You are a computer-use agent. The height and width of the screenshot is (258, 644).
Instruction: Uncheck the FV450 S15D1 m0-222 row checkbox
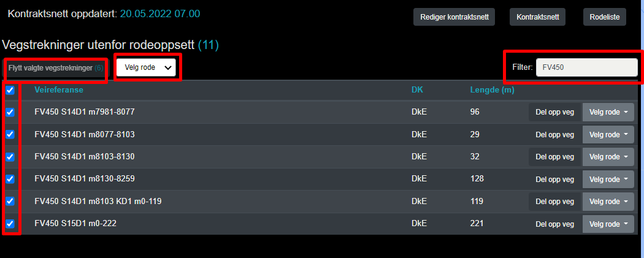10,224
